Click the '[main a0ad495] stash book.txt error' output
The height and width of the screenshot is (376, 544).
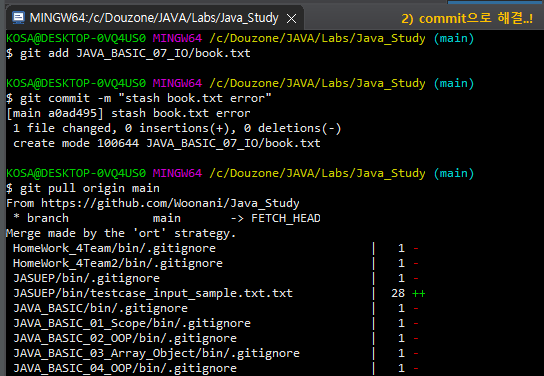128,113
